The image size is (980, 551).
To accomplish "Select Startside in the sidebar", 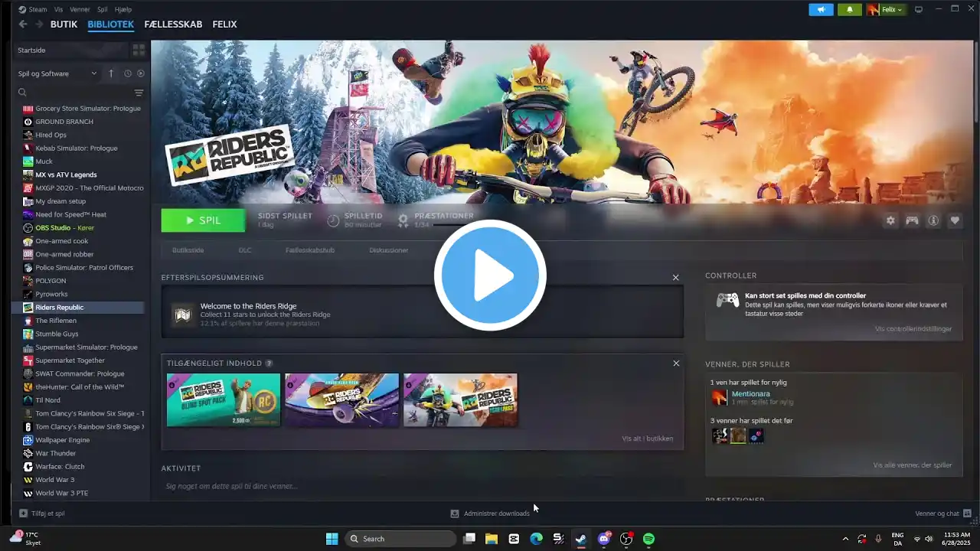I will pos(70,50).
